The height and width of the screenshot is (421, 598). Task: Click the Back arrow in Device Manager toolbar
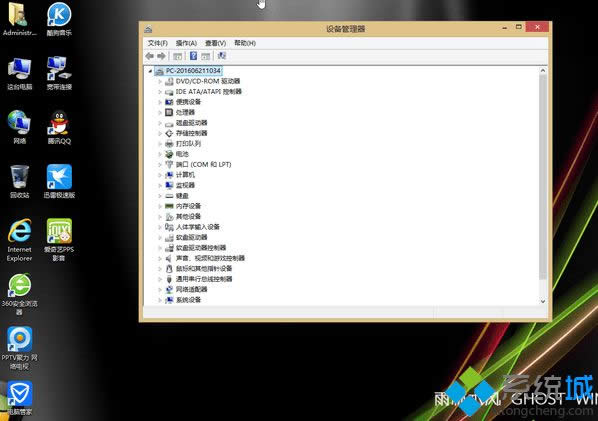pyautogui.click(x=150, y=56)
